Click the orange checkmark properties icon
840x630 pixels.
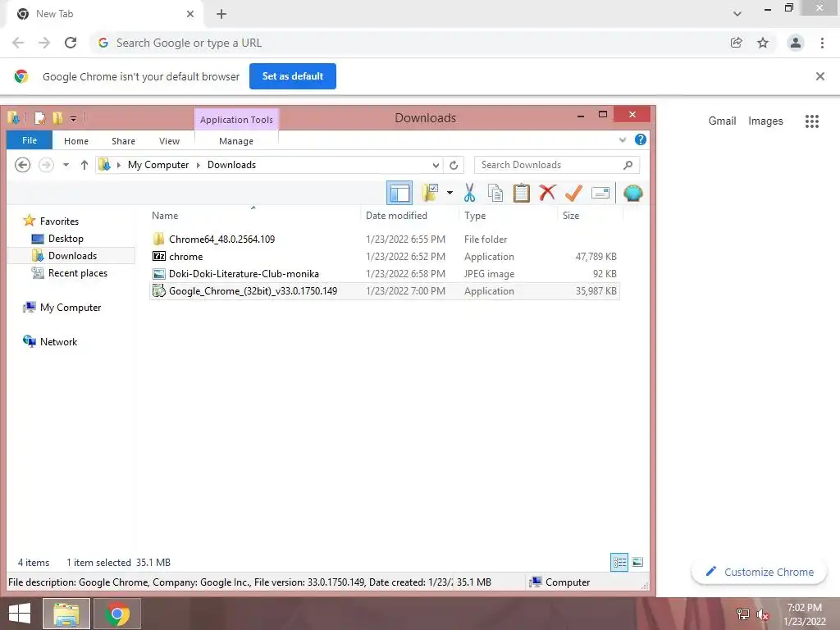coord(573,193)
